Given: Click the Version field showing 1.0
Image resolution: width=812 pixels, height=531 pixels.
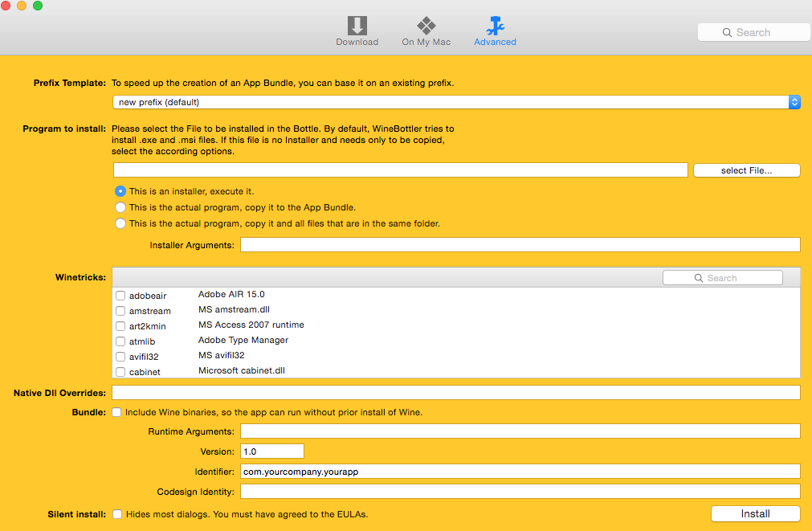Looking at the screenshot, I should [x=272, y=451].
